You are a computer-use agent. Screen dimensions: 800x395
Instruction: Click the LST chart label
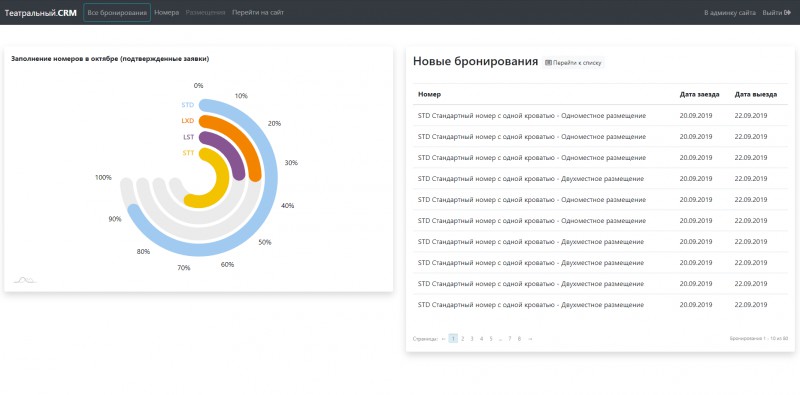coord(188,137)
